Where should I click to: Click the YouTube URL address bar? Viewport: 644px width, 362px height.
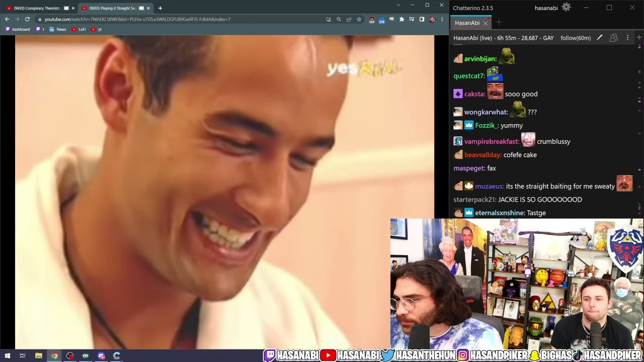tap(181, 19)
